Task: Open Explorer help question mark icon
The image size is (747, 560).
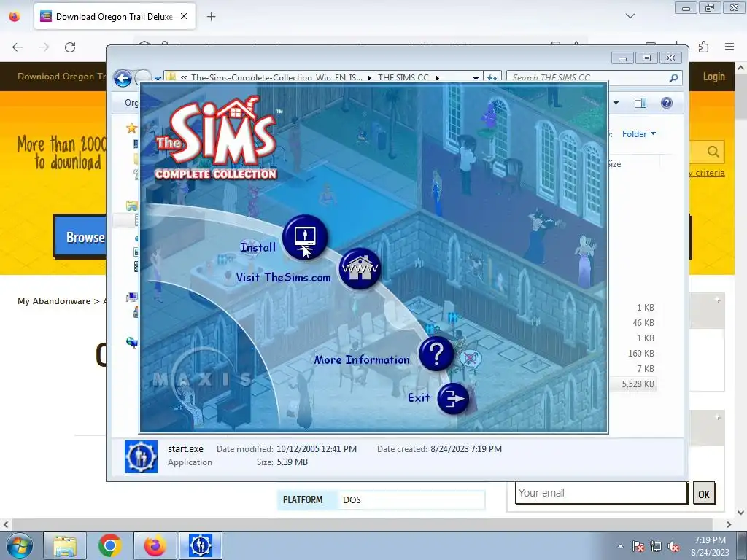Action: click(x=667, y=103)
